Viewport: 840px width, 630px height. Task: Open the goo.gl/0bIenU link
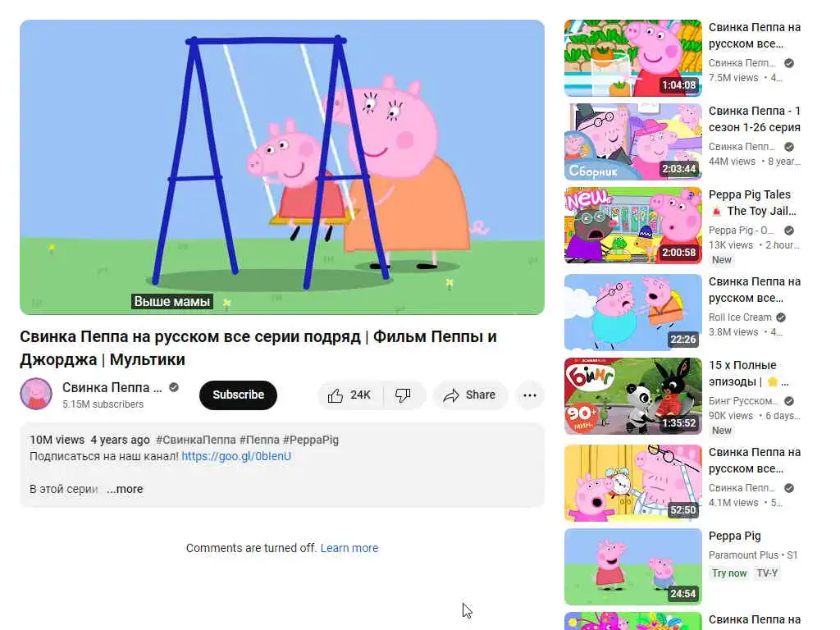click(236, 456)
